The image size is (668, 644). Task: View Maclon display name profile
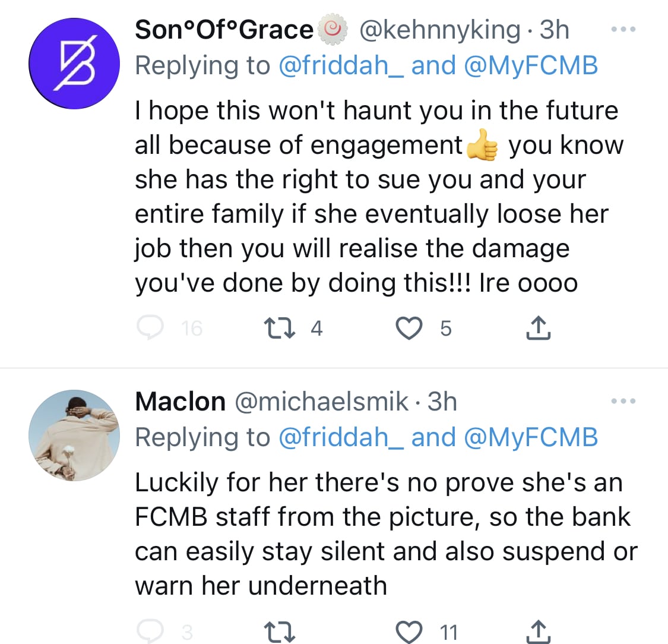[x=180, y=402]
